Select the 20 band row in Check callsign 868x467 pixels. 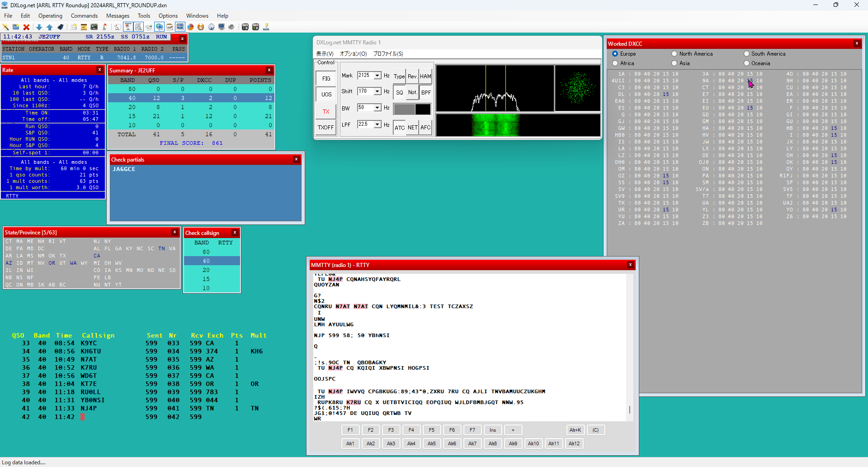pyautogui.click(x=212, y=270)
